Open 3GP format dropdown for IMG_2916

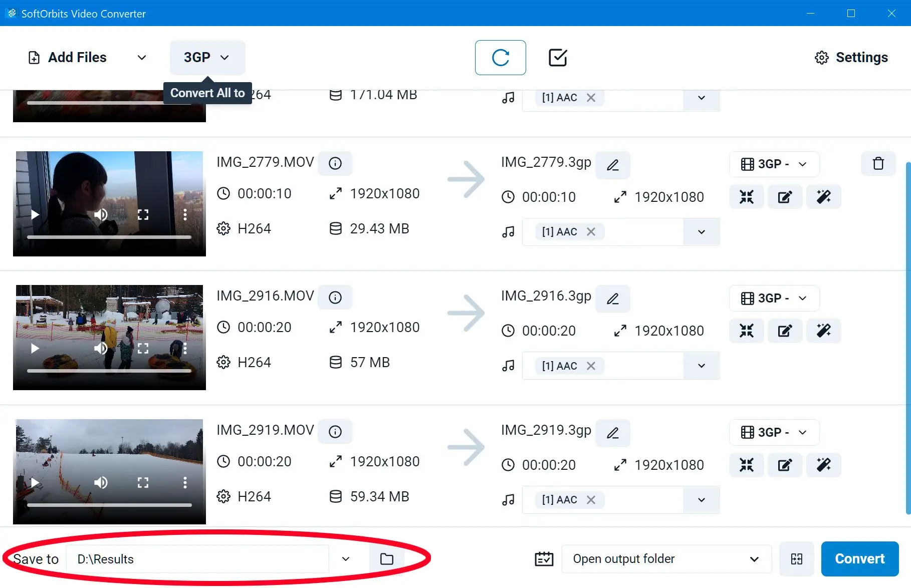click(774, 299)
